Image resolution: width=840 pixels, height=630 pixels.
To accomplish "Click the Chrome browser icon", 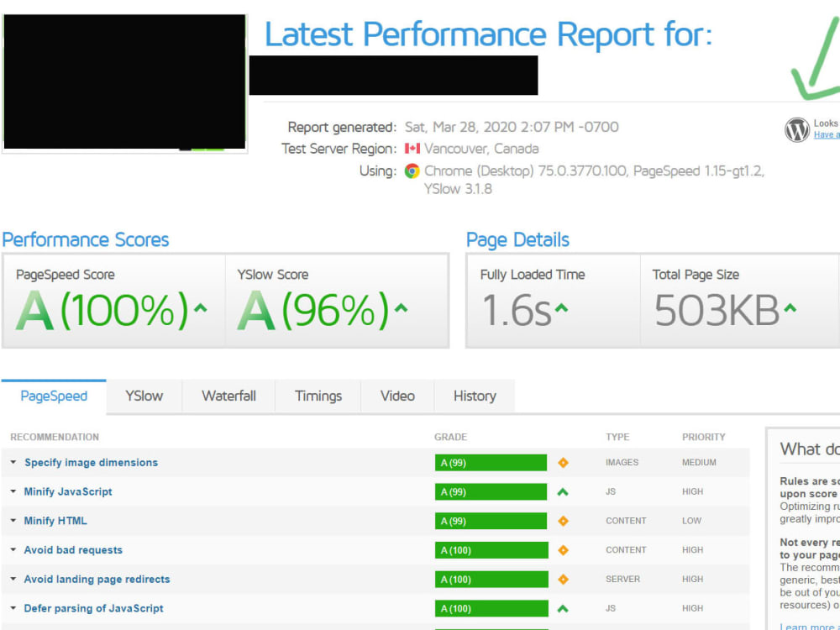I will [412, 171].
